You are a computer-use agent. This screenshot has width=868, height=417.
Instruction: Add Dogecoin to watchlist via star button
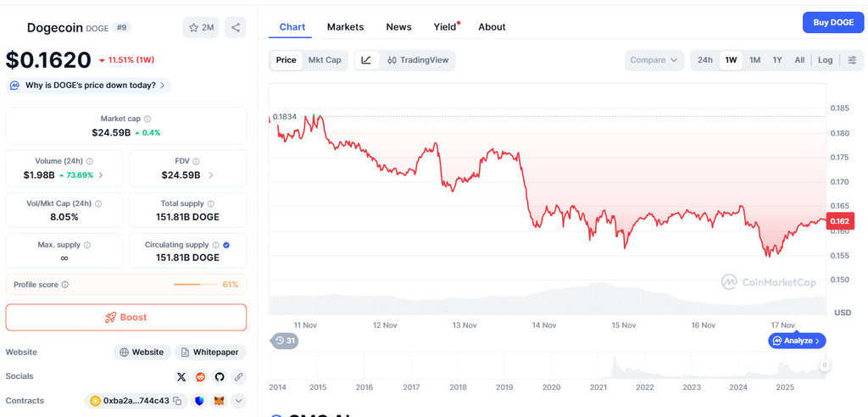[x=201, y=27]
